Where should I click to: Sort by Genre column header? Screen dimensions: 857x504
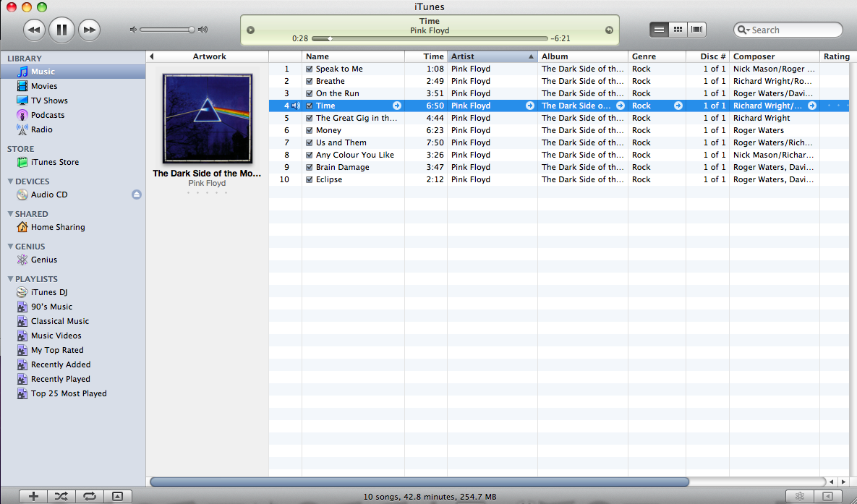point(657,56)
